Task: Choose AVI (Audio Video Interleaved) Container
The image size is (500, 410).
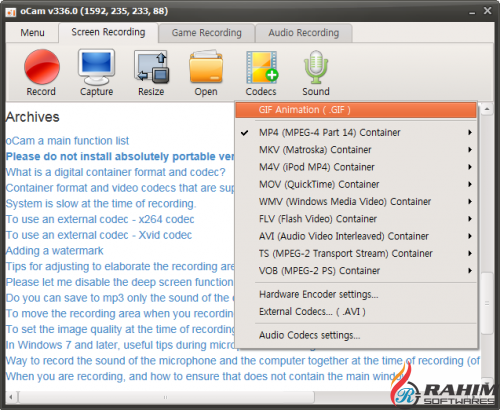Action: pos(356,236)
